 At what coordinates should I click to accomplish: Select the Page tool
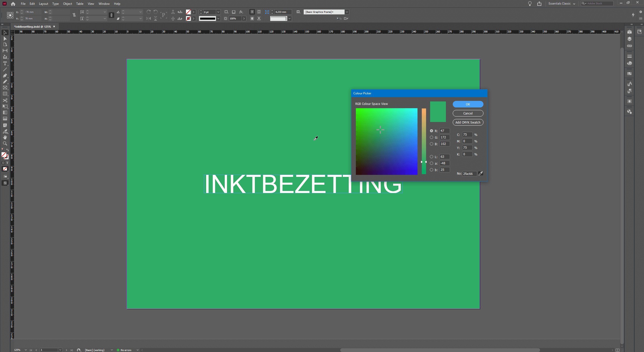[5, 45]
